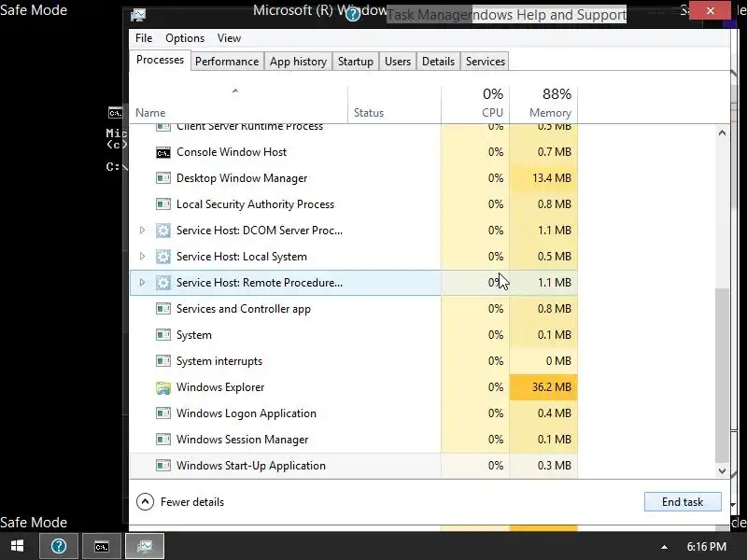Screen dimensions: 747x560
Task: Click the Task Manager taskbar icon
Action: click(145, 546)
